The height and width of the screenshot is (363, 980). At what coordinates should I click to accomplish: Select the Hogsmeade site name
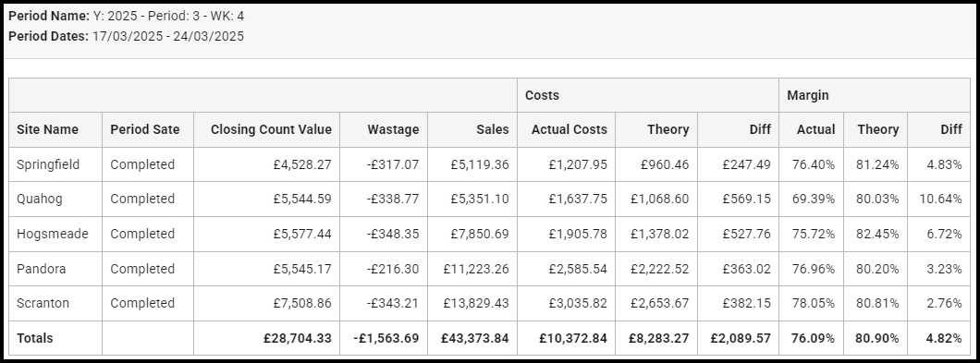click(x=53, y=234)
